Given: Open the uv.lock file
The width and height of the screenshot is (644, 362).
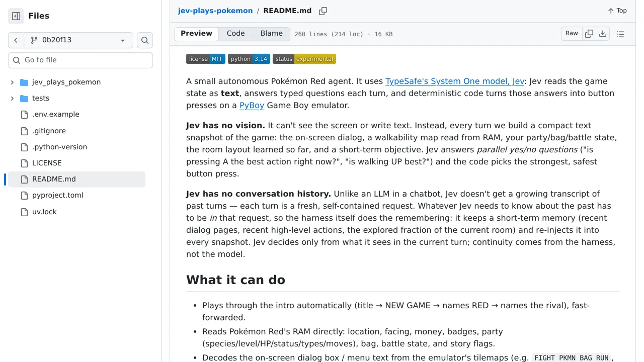Looking at the screenshot, I should tap(44, 212).
